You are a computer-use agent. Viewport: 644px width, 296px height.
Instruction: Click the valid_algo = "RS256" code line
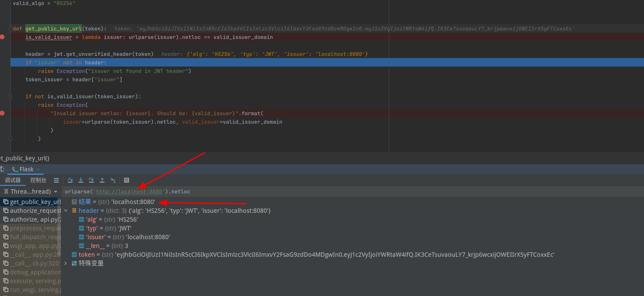point(44,3)
